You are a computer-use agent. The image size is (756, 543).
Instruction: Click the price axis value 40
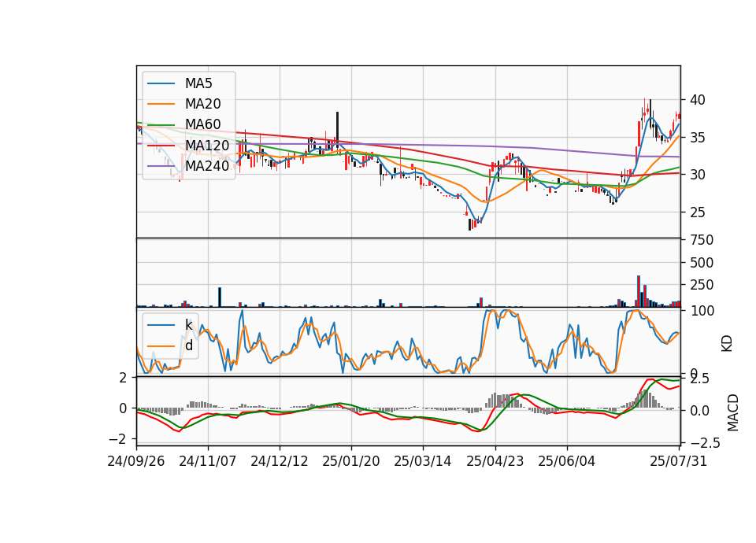coord(698,100)
